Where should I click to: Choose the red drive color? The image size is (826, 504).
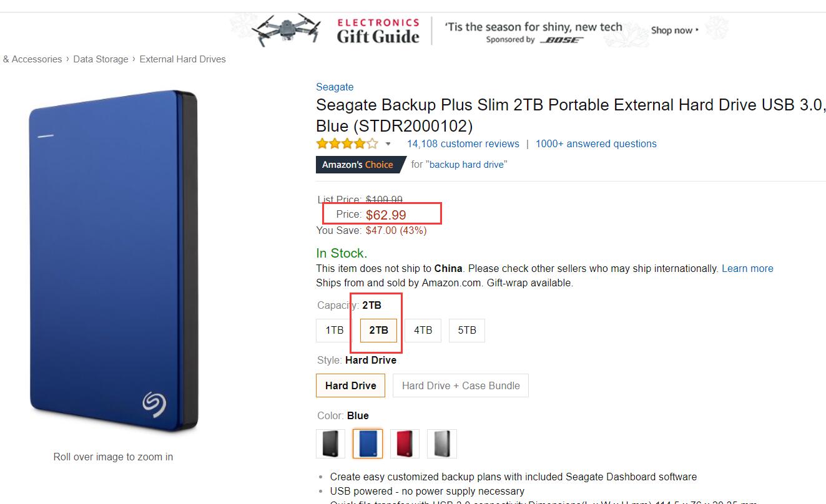click(x=405, y=443)
